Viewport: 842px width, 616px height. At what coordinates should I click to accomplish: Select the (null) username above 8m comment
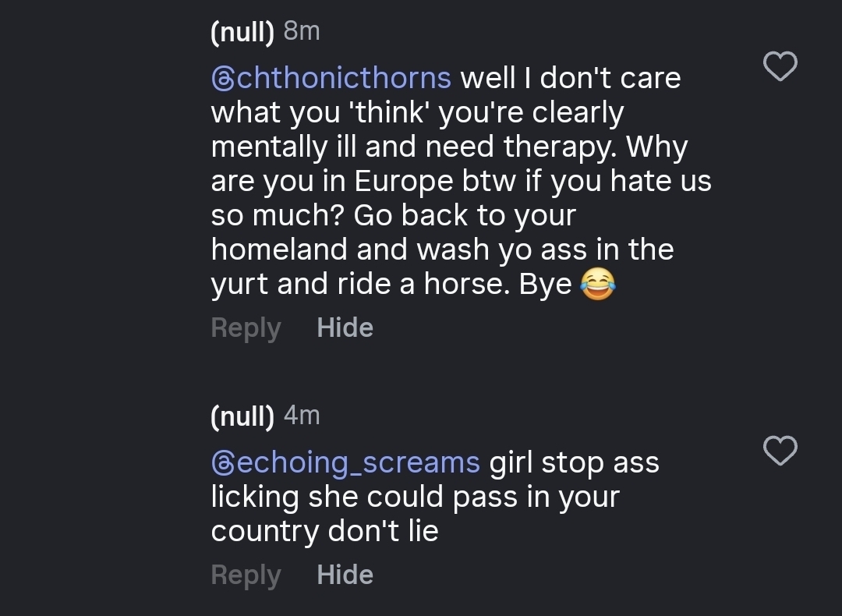(242, 32)
